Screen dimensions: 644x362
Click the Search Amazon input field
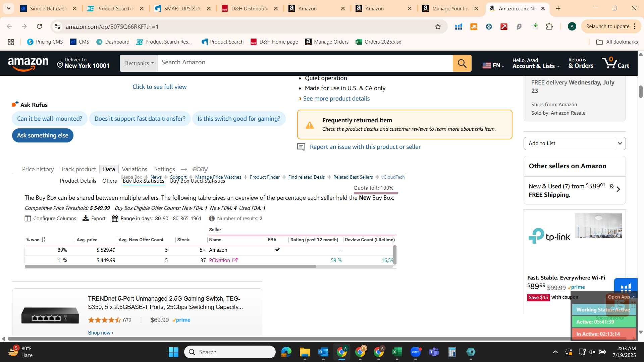tap(305, 63)
